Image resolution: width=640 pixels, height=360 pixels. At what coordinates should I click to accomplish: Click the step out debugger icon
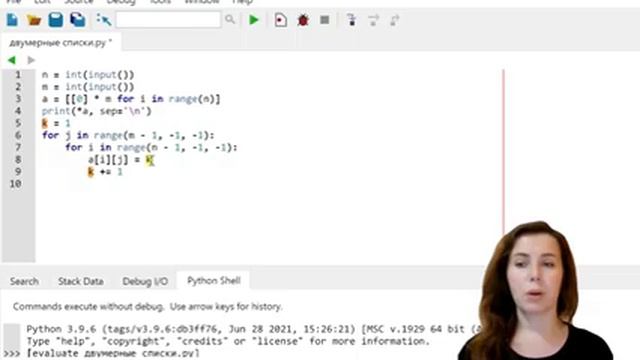[394, 20]
